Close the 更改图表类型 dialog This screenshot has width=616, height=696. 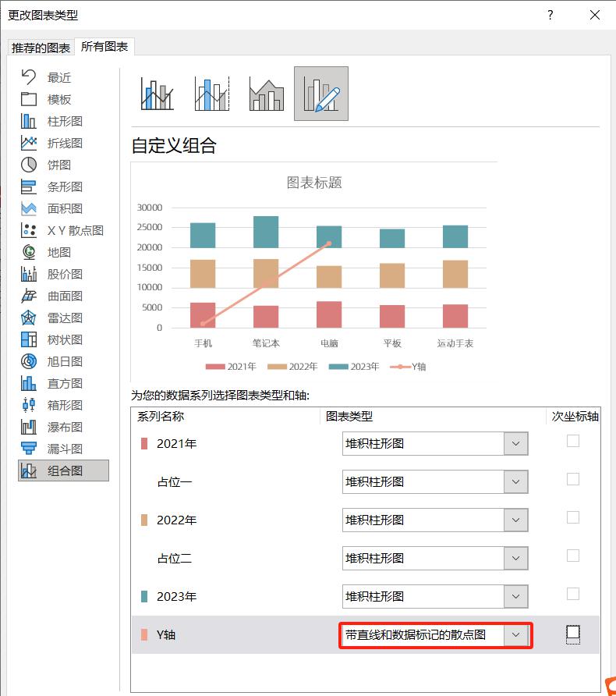click(x=595, y=15)
